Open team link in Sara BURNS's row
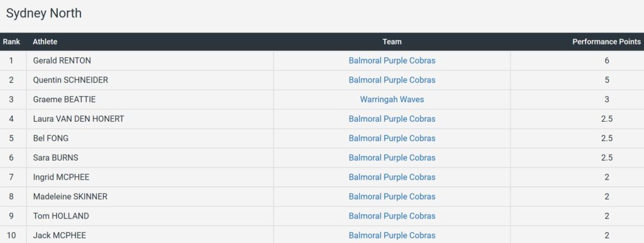This screenshot has height=243, width=644. [x=392, y=158]
